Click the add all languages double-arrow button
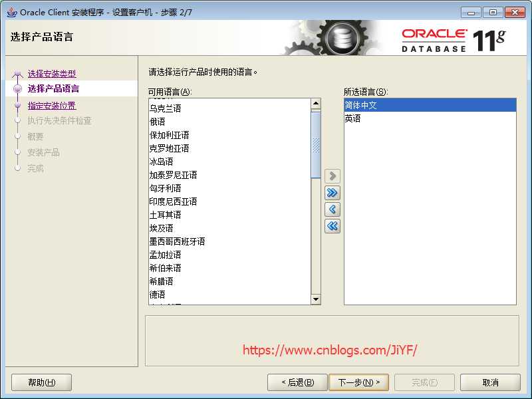 click(x=332, y=193)
